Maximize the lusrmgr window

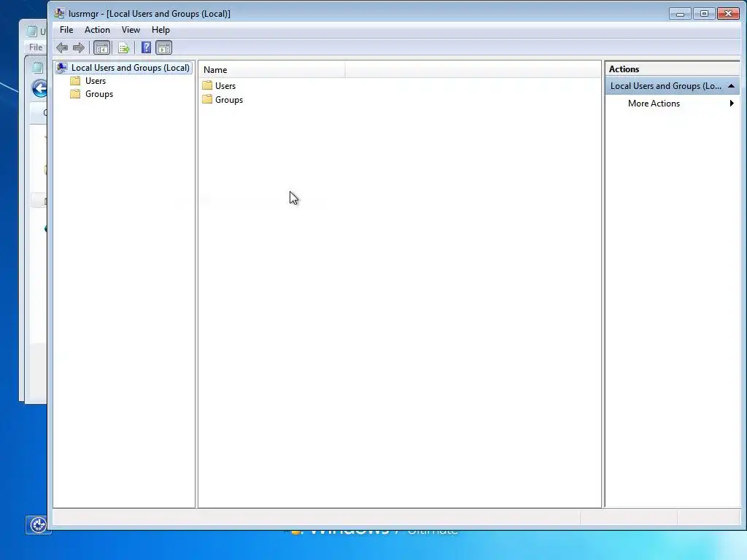(704, 14)
